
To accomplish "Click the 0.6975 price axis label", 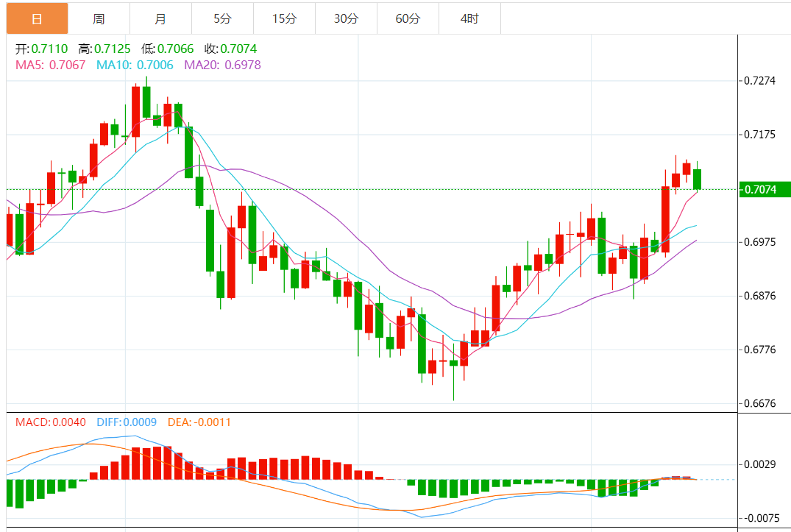I will [x=759, y=242].
